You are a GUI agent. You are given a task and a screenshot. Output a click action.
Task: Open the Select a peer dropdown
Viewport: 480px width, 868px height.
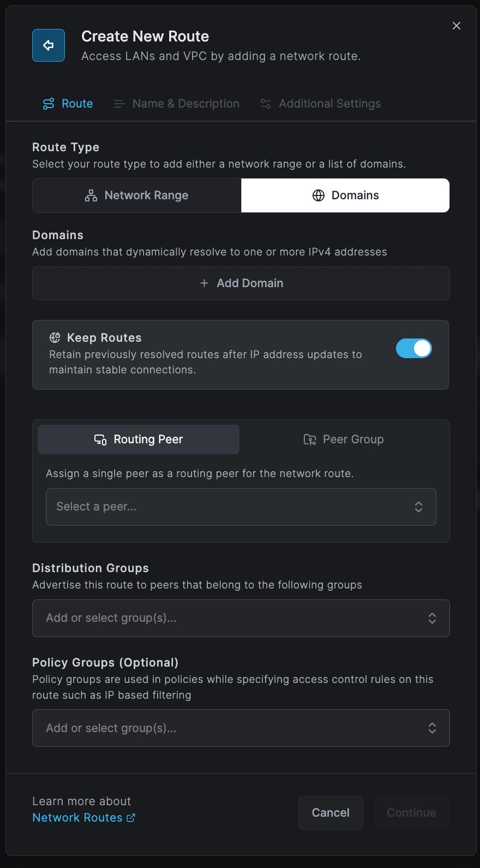click(x=241, y=507)
